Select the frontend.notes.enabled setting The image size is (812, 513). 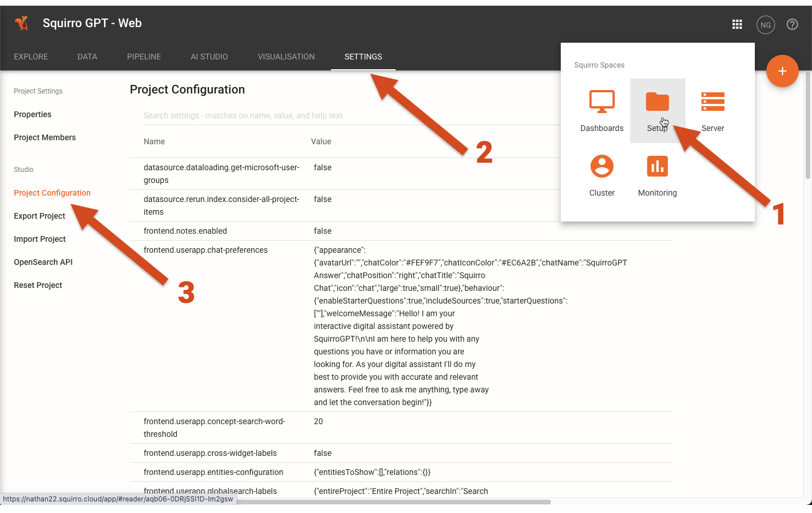point(185,231)
